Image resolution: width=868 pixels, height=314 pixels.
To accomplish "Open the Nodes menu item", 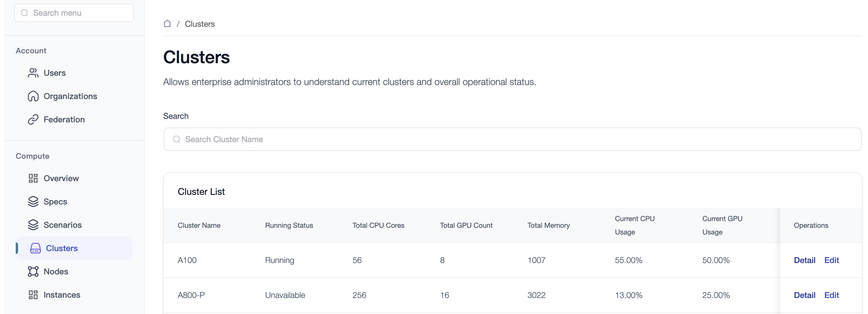I will point(74,271).
